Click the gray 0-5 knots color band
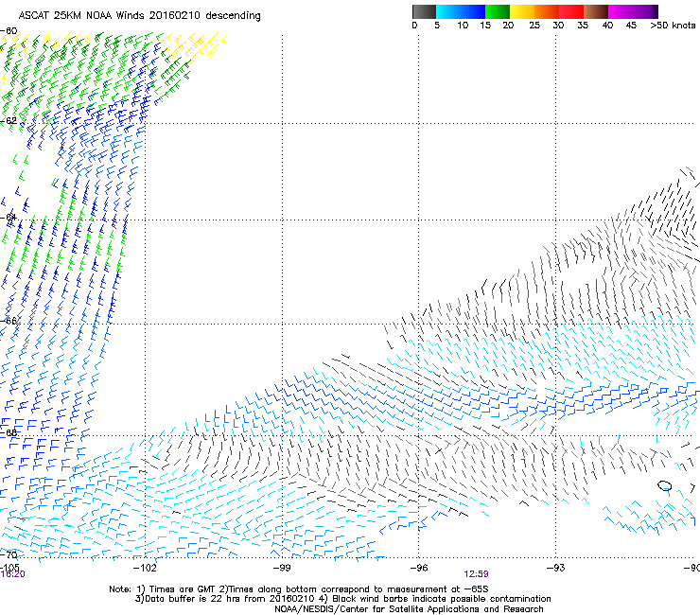 pyautogui.click(x=424, y=11)
